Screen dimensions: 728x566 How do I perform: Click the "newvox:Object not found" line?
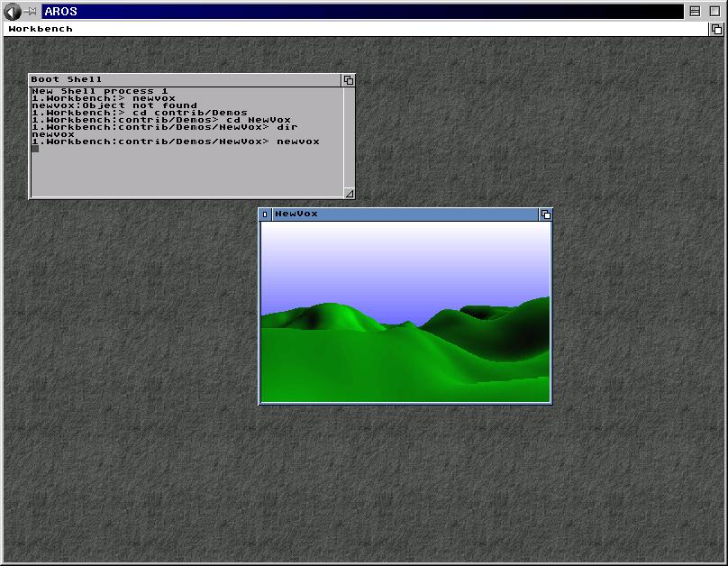point(114,105)
